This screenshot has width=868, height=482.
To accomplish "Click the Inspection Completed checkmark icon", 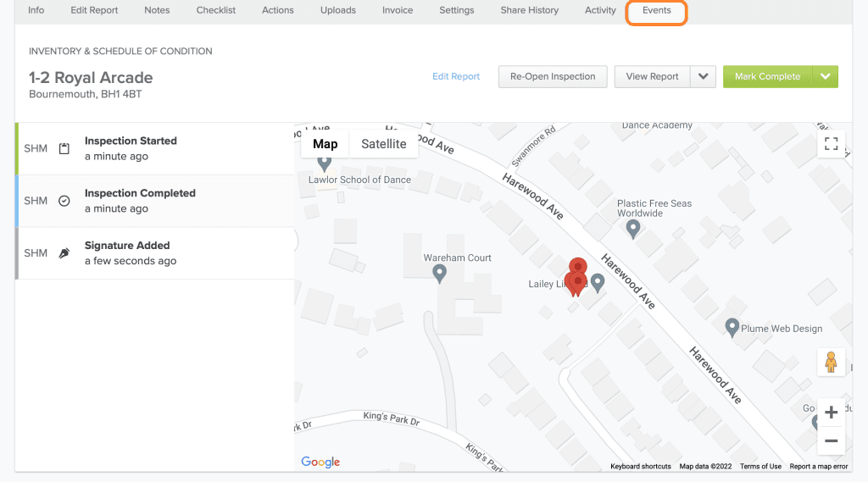I will pyautogui.click(x=64, y=201).
